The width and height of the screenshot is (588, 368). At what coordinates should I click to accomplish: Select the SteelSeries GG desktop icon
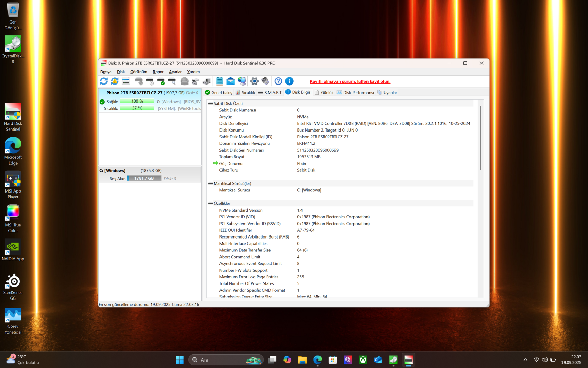point(13,287)
